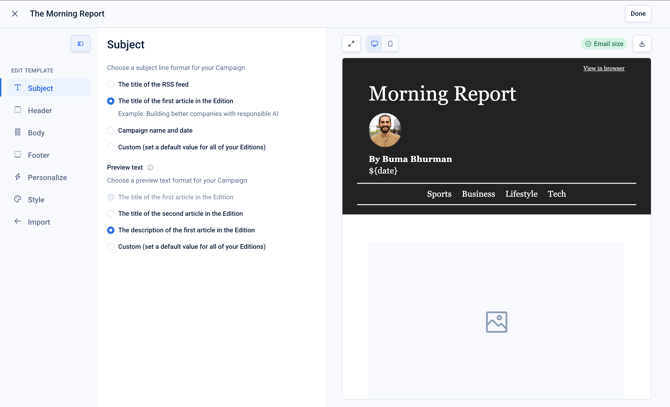Select The title of the RSS feed
This screenshot has height=407, width=670.
148,85
